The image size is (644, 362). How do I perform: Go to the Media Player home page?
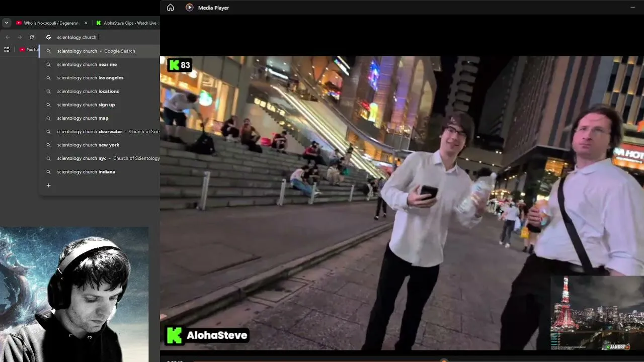(171, 8)
